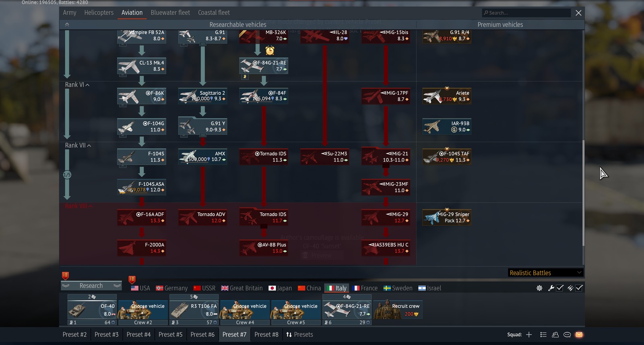Viewport: 644px width, 345px height.
Task: Select the AMX aircraft card
Action: click(x=203, y=157)
